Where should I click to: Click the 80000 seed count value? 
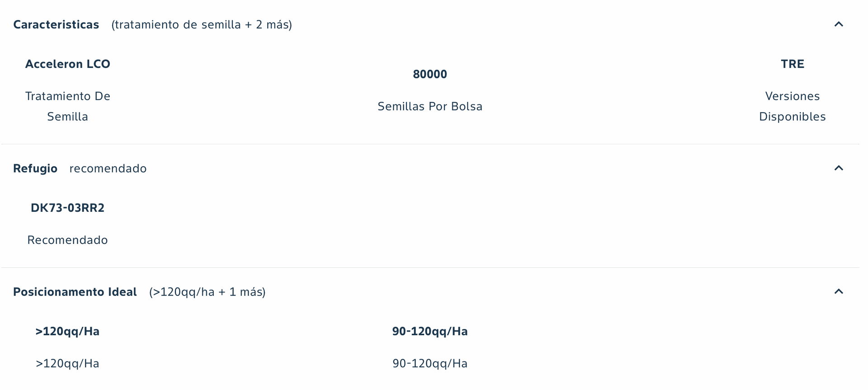pyautogui.click(x=430, y=74)
